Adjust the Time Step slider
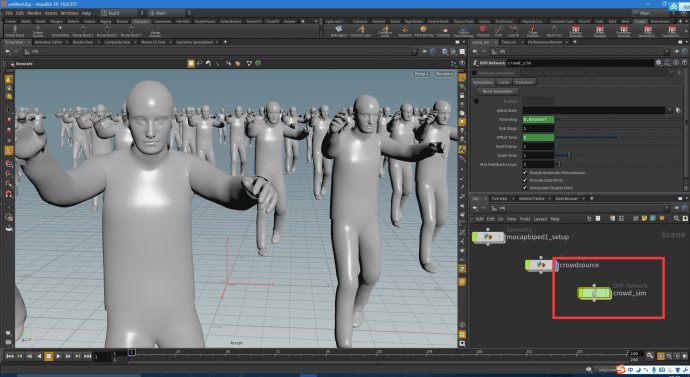690x377 pixels. [619, 119]
